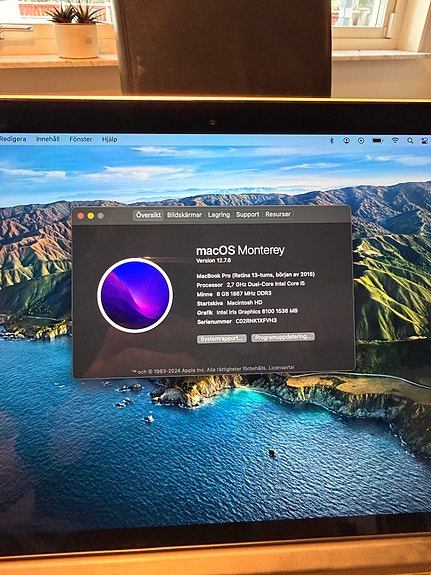Viewport: 431px width, 575px height.
Task: Click the macOS Monterey logo image
Action: pyautogui.click(x=135, y=295)
